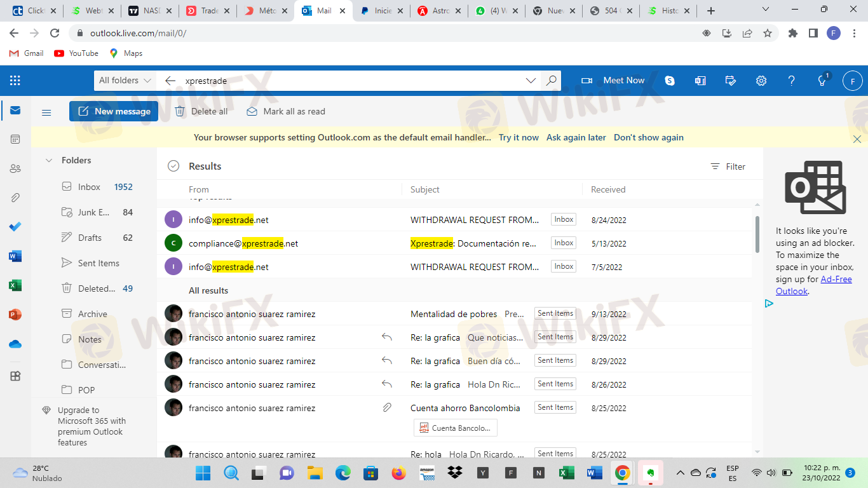Show hidden icons in the system tray
Image resolution: width=868 pixels, height=488 pixels.
(x=680, y=473)
